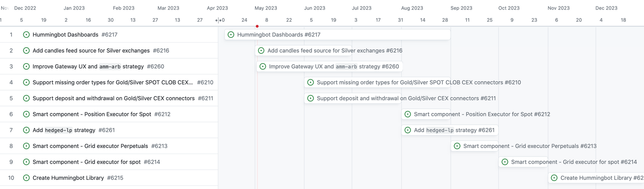Click the column resize handle near Apr 2023
The height and width of the screenshot is (189, 644).
click(218, 20)
